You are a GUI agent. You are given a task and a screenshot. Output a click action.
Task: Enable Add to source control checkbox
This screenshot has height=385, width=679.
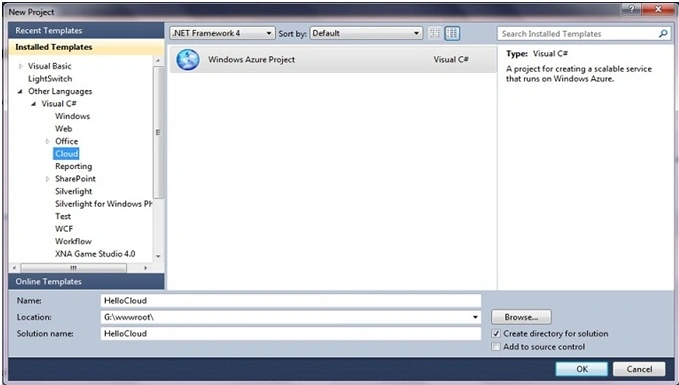tap(496, 346)
